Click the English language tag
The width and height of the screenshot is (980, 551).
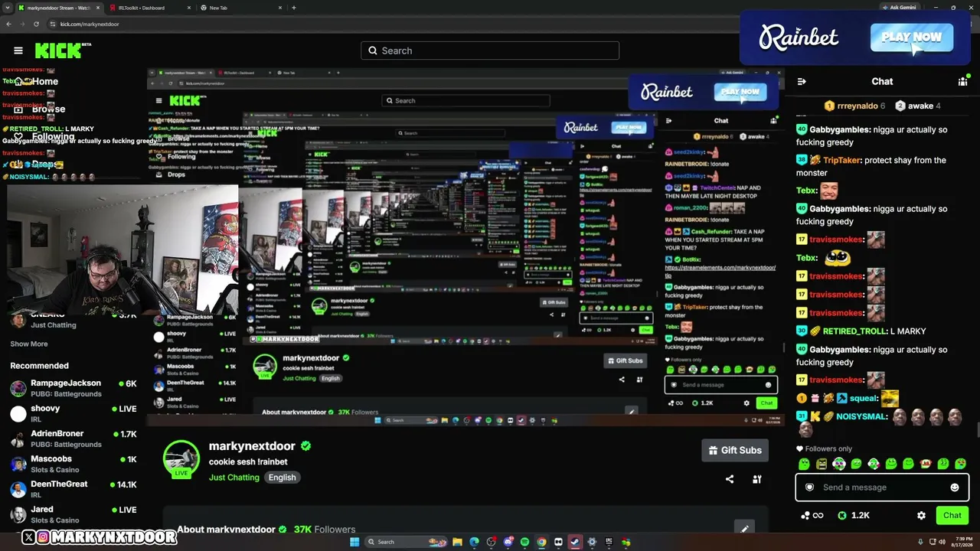282,478
